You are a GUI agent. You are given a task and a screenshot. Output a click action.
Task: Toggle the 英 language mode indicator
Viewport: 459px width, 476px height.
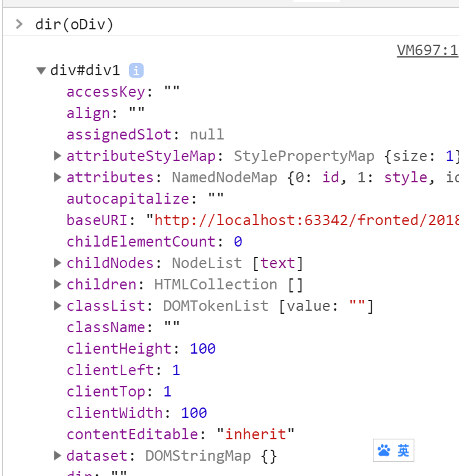403,450
